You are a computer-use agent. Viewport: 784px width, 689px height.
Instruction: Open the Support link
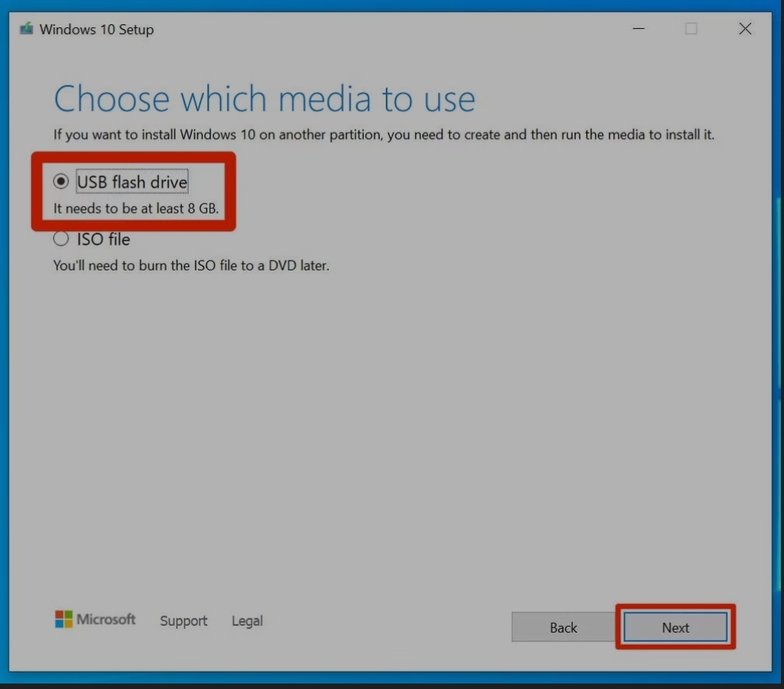(x=183, y=621)
